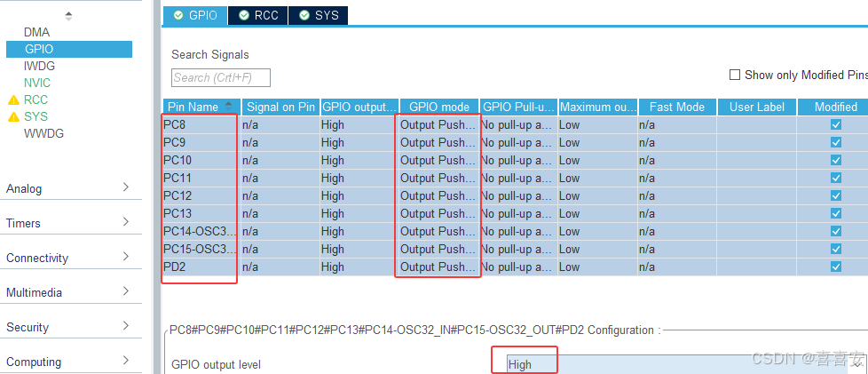Switch to the SYS tab
The image size is (868, 374).
pyautogui.click(x=319, y=15)
